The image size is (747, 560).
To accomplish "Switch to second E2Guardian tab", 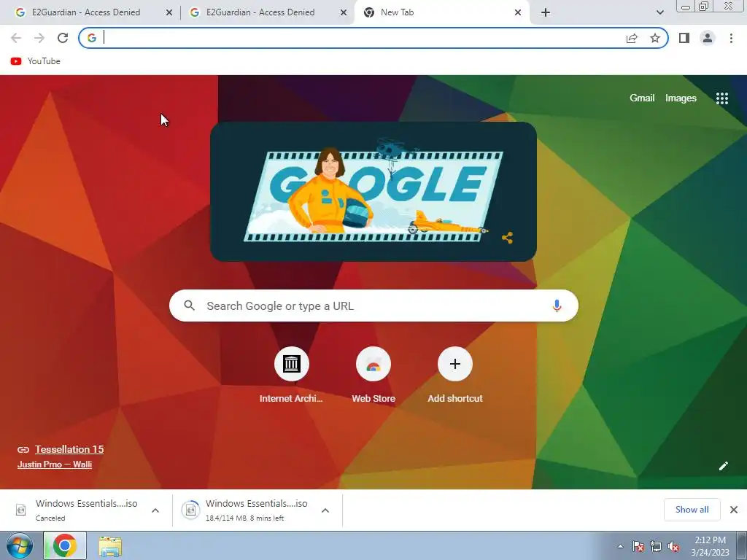I will coord(260,12).
